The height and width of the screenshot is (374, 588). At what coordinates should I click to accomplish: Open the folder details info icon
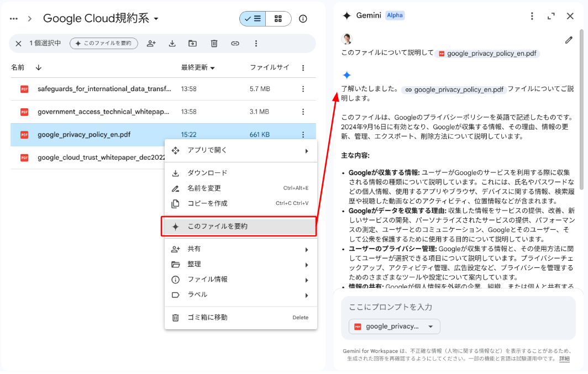tap(303, 19)
